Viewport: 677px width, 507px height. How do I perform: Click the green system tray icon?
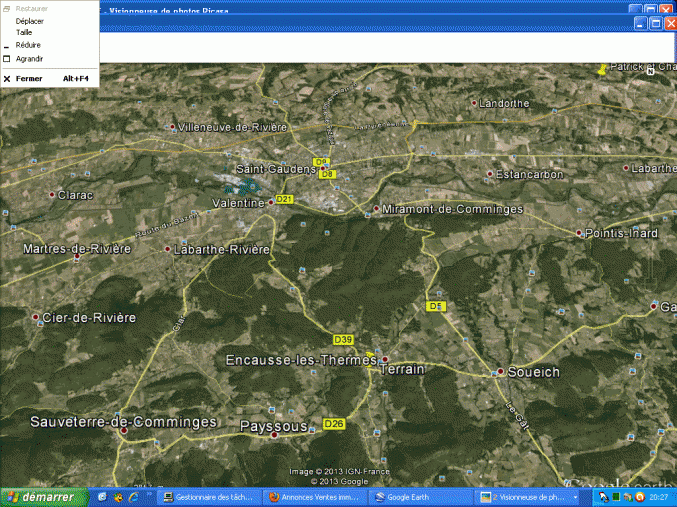tap(616, 497)
